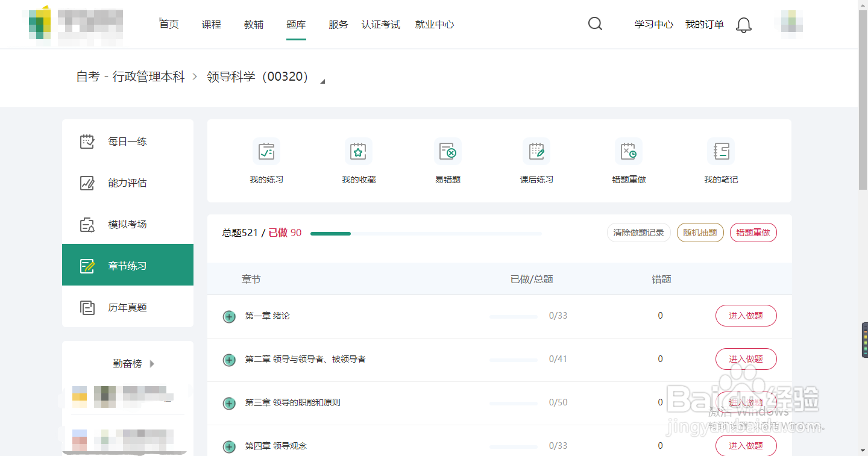868x456 pixels.
Task: Click the 总题521 text
Action: (x=240, y=233)
